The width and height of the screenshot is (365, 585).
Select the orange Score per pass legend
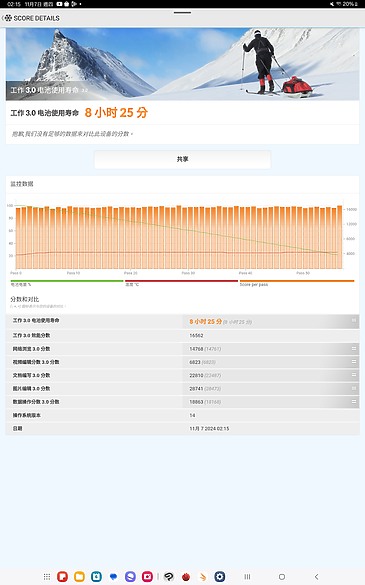tap(297, 283)
